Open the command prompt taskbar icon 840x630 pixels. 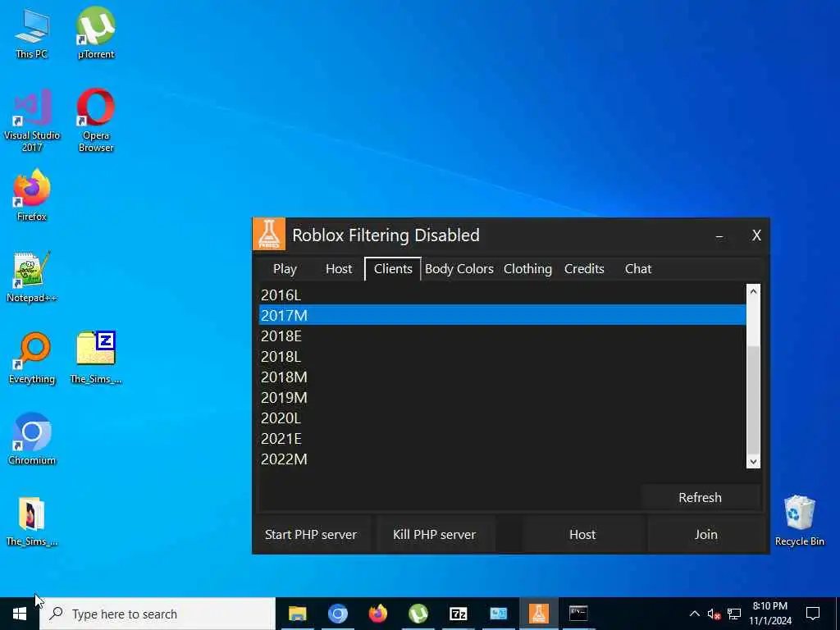(578, 614)
